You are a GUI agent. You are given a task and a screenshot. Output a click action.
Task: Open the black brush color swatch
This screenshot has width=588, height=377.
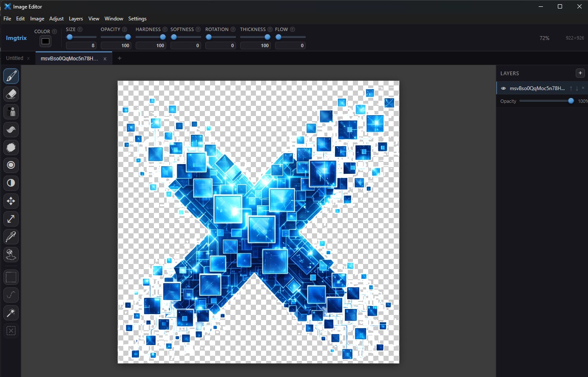(45, 41)
